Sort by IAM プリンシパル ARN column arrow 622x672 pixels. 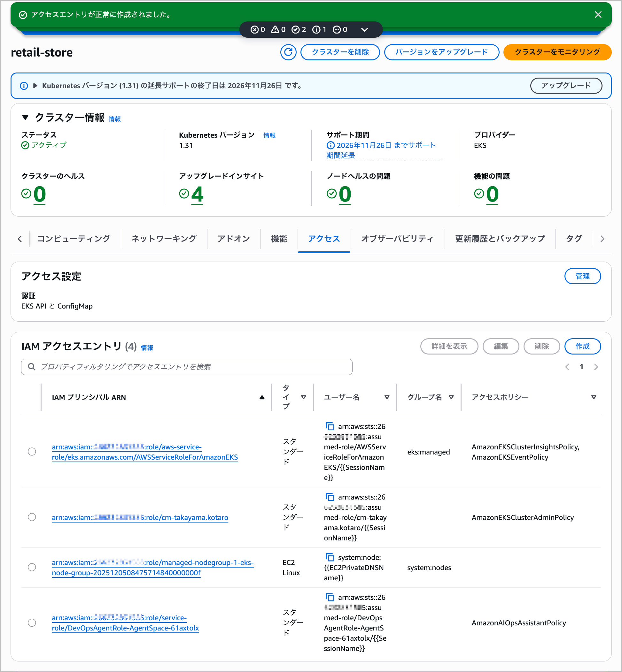click(262, 397)
